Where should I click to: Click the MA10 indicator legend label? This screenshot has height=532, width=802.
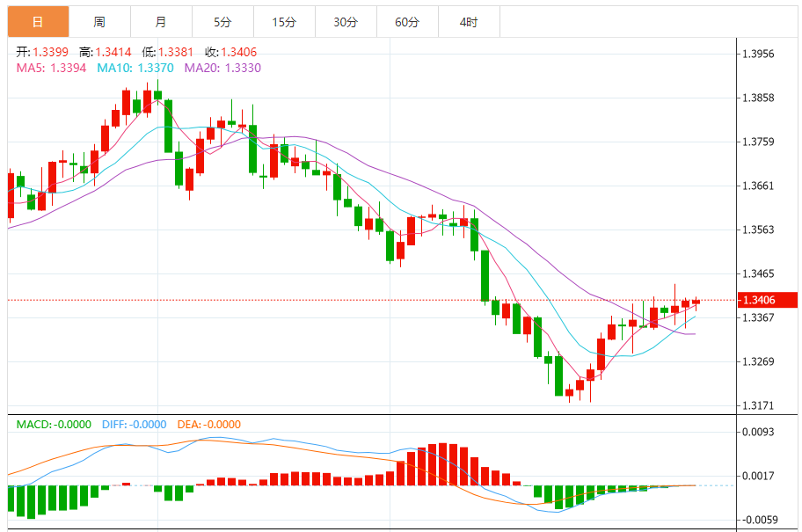pyautogui.click(x=134, y=68)
